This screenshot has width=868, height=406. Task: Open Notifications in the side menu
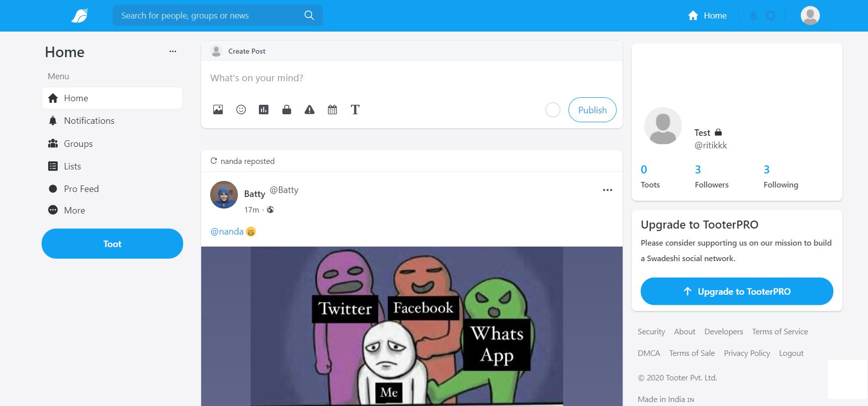point(112,121)
